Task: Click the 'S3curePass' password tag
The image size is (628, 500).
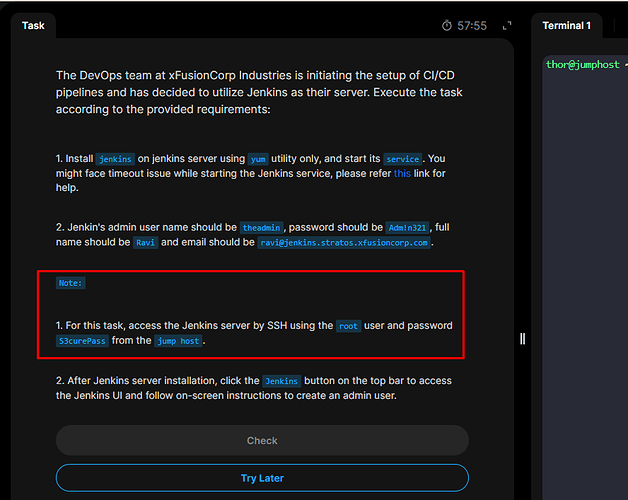Action: [x=82, y=341]
